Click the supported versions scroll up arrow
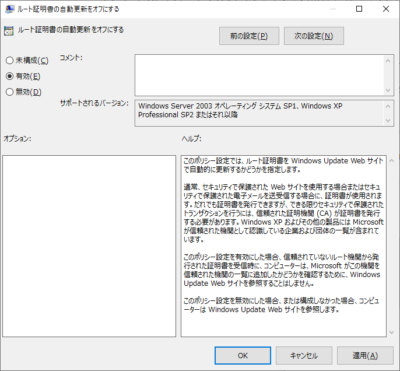This screenshot has width=400, height=371. click(x=388, y=106)
